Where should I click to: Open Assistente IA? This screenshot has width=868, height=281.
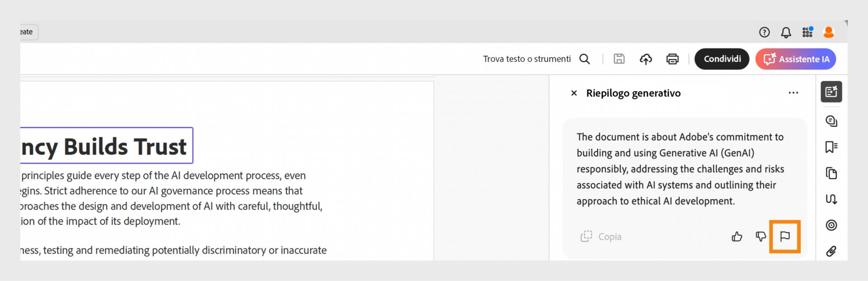coord(796,59)
